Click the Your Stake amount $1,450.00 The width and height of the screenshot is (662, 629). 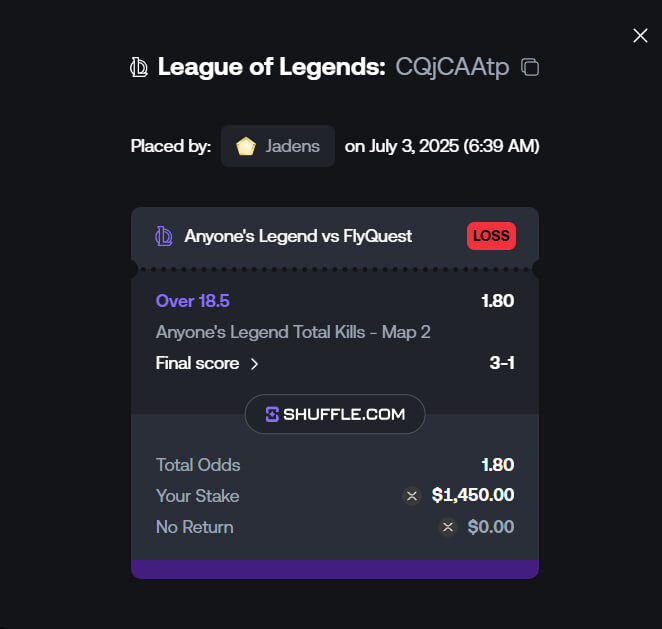473,495
